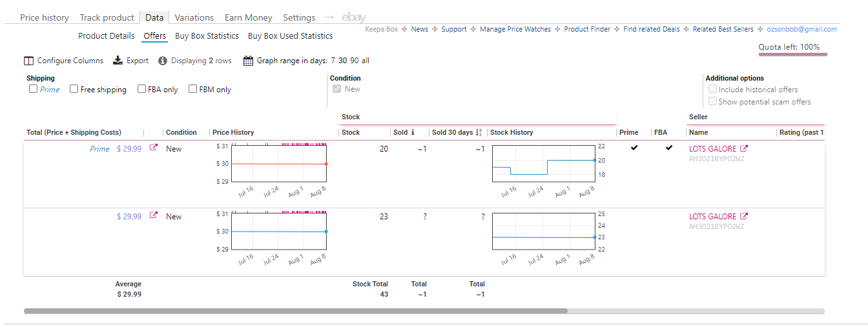Image resolution: width=868 pixels, height=327 pixels.
Task: Toggle the New condition checkbox
Action: [336, 89]
